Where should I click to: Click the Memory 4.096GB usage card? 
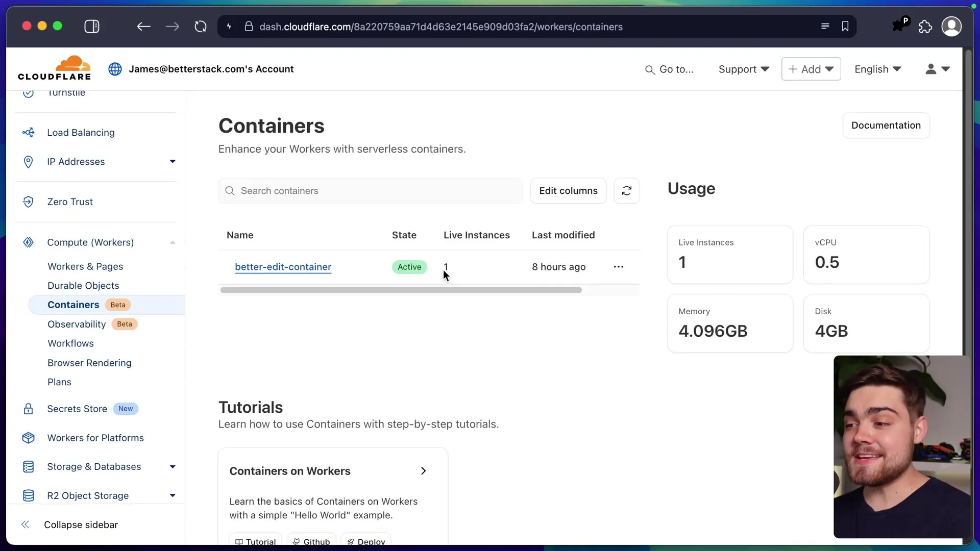[730, 323]
